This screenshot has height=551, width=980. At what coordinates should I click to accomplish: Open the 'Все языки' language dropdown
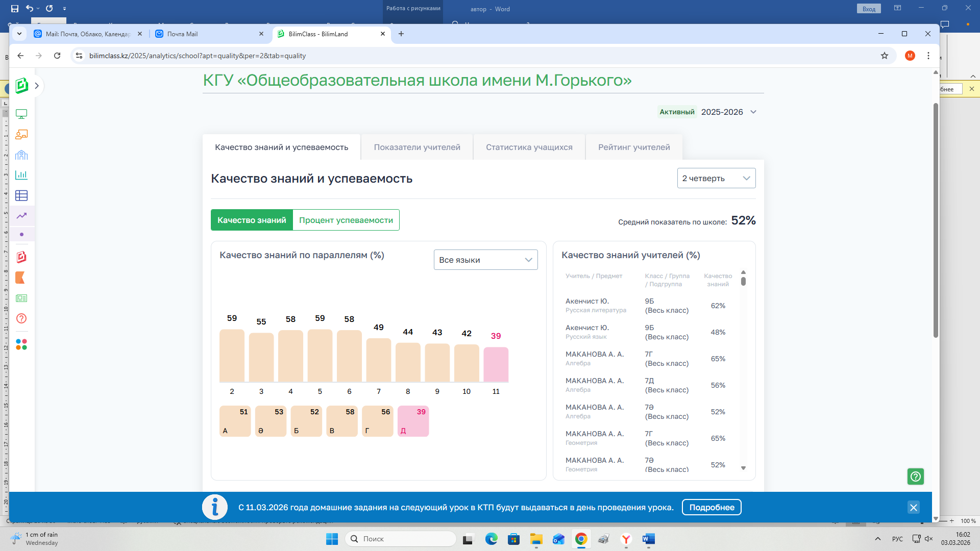[x=485, y=260]
